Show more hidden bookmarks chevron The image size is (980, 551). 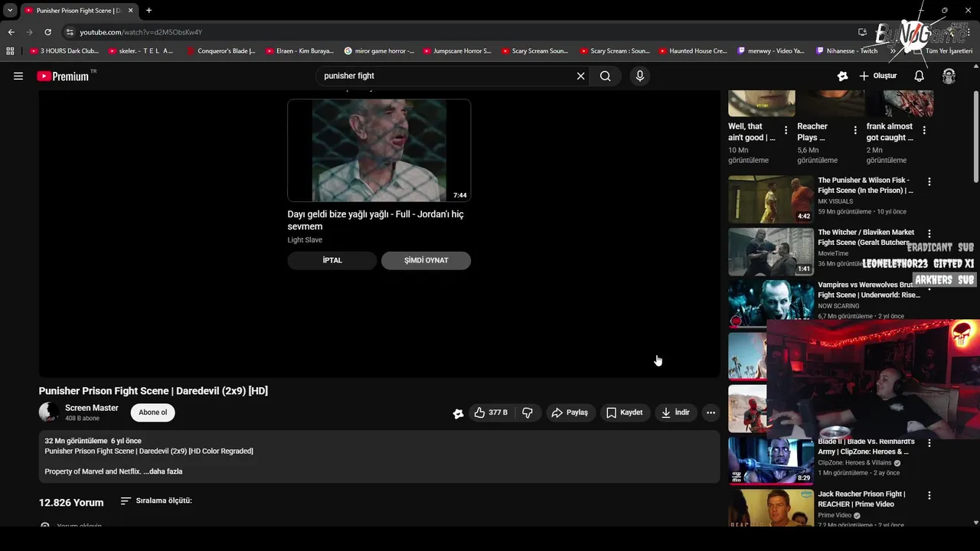coord(893,51)
